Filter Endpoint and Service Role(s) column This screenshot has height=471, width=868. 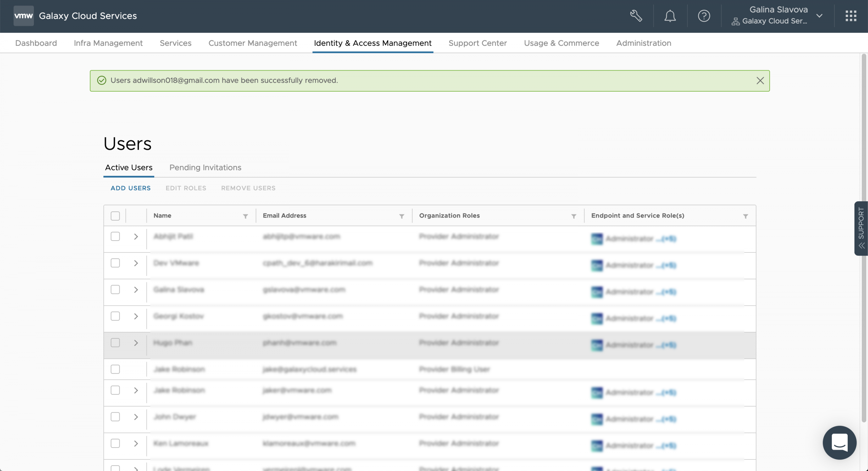(x=745, y=216)
